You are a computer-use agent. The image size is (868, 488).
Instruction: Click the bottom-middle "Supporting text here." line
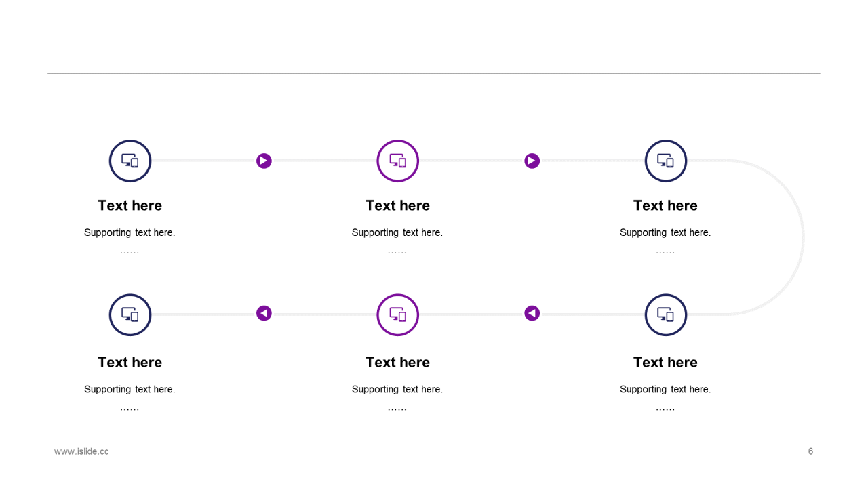point(397,389)
